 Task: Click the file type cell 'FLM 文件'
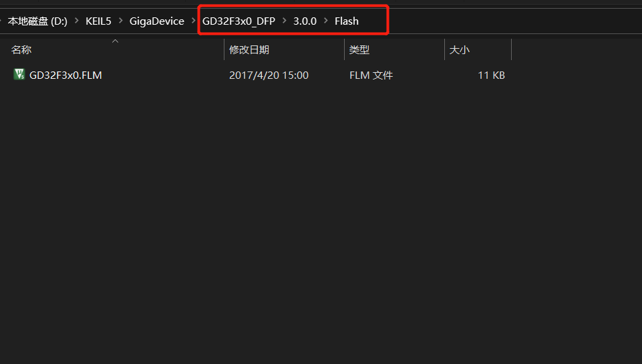(371, 75)
